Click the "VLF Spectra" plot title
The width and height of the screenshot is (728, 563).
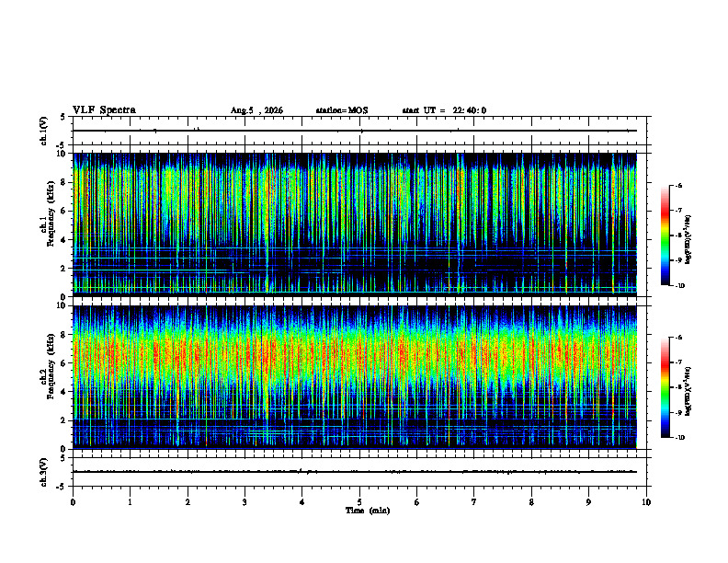pos(104,110)
